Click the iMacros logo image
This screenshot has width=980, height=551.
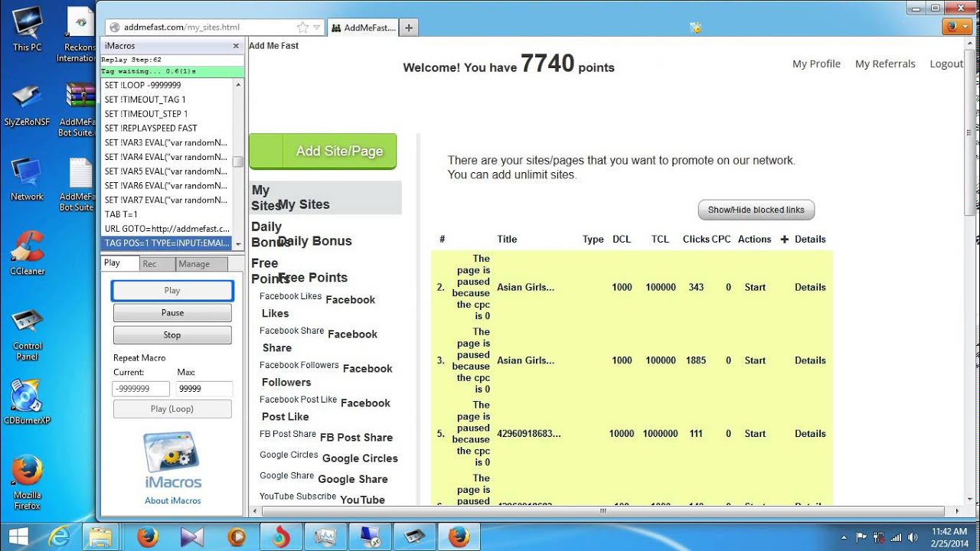point(172,461)
